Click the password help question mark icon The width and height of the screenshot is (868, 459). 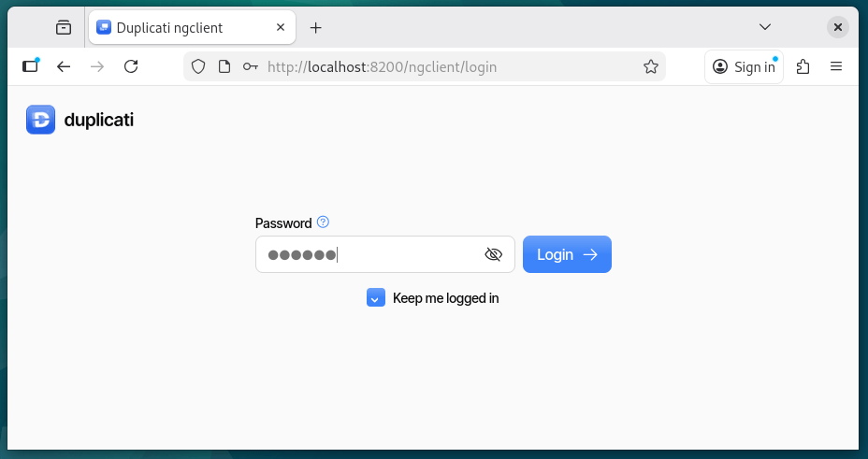pos(324,222)
